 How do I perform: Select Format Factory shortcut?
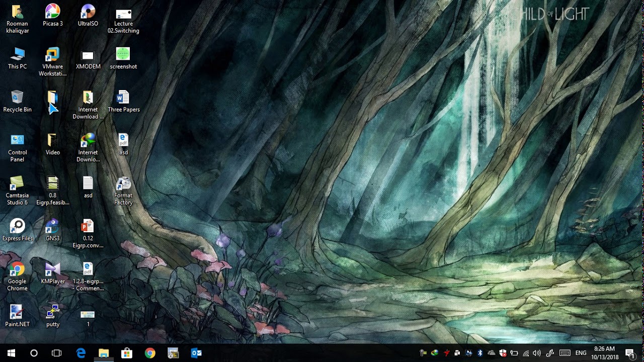123,191
